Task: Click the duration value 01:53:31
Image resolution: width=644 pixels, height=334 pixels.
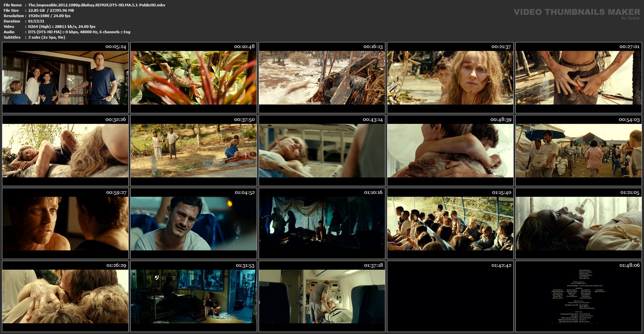Action: 36,21
